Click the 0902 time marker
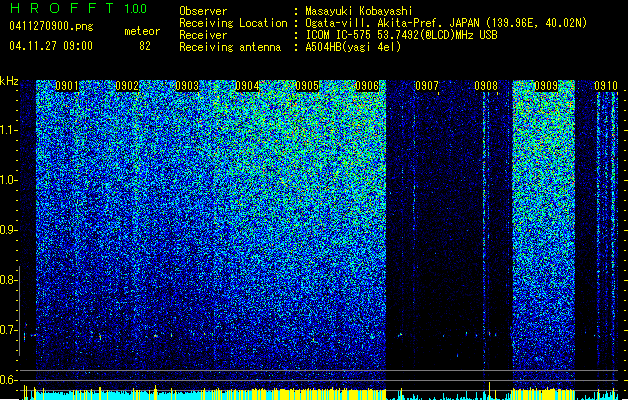 pyautogui.click(x=127, y=86)
